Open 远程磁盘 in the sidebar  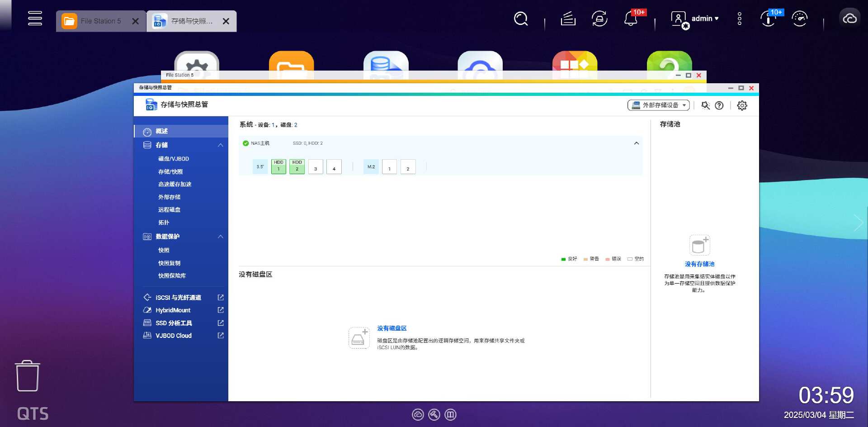pyautogui.click(x=169, y=209)
